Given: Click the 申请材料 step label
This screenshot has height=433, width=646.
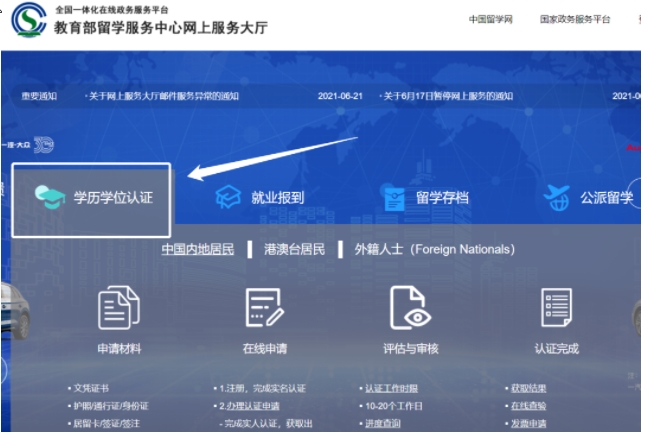Looking at the screenshot, I should point(119,349).
